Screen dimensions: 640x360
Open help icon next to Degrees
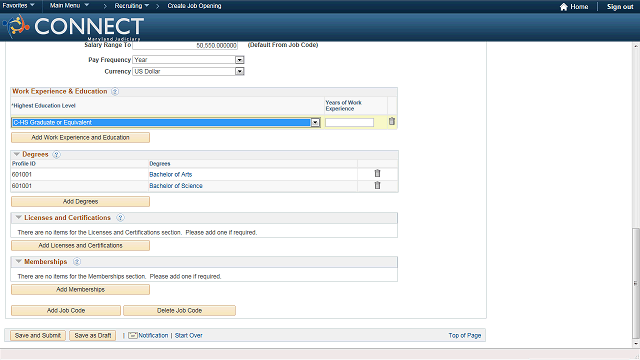(x=57, y=155)
